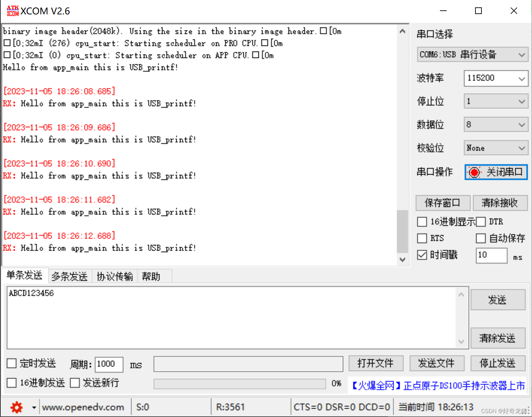Click the CTS=0 DSR=0 DCD=0 status text
This screenshot has height=417, width=532.
pos(342,407)
